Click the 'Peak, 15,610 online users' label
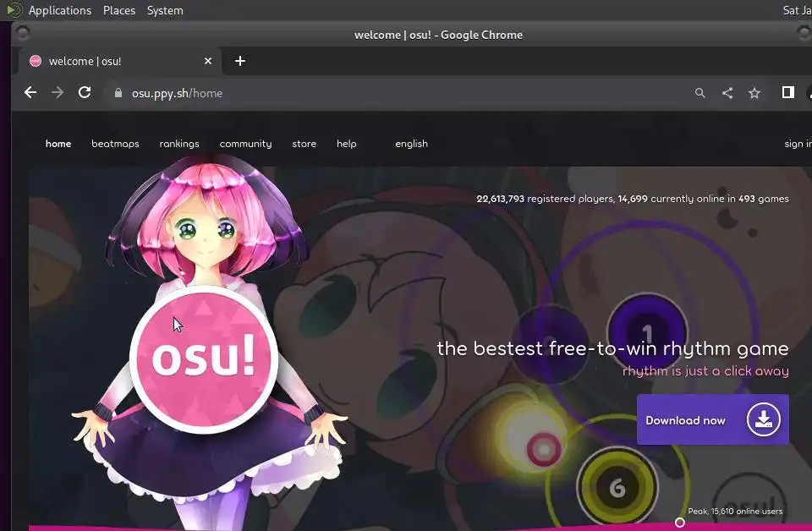812x531 pixels. point(735,512)
